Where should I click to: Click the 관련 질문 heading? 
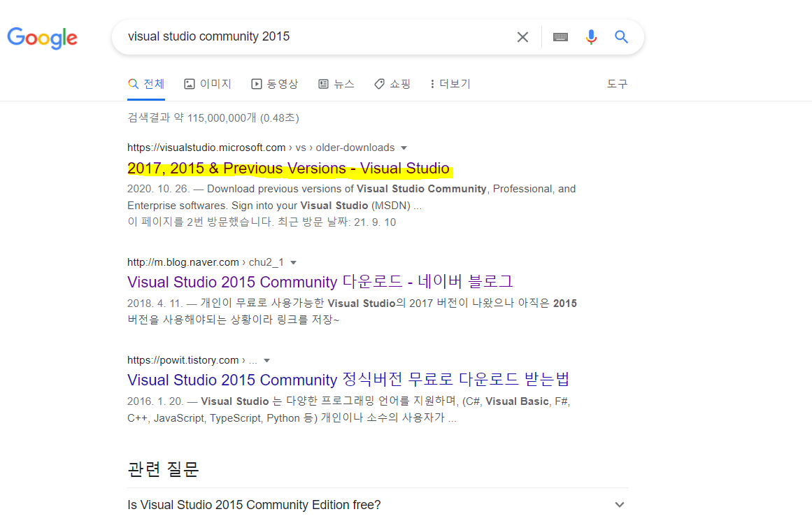163,469
